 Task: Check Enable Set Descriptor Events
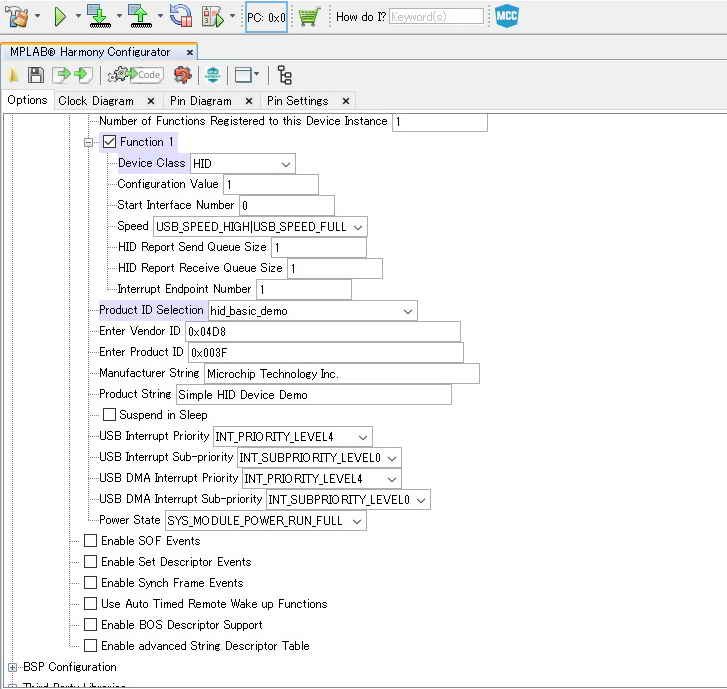(90, 561)
